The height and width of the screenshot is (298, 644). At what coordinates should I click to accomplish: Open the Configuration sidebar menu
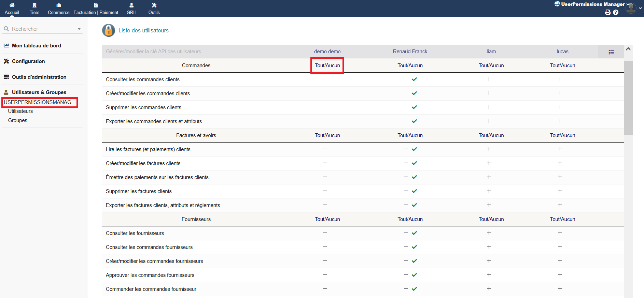28,61
